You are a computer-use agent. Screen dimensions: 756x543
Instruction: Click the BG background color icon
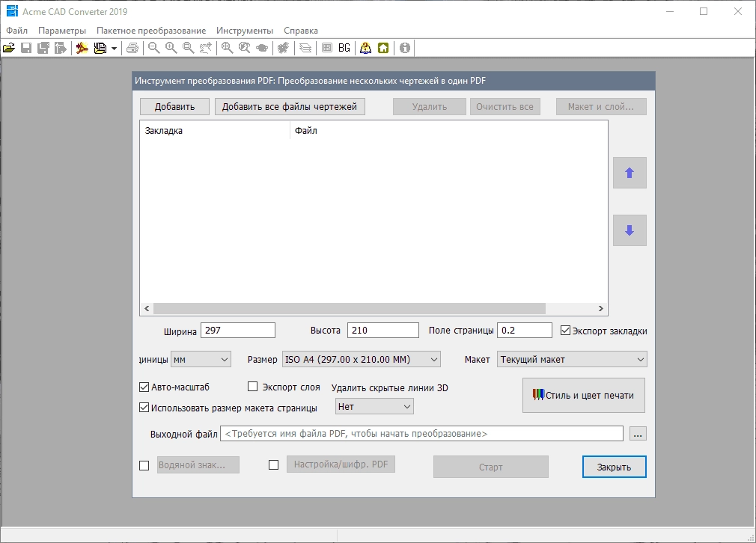point(344,48)
